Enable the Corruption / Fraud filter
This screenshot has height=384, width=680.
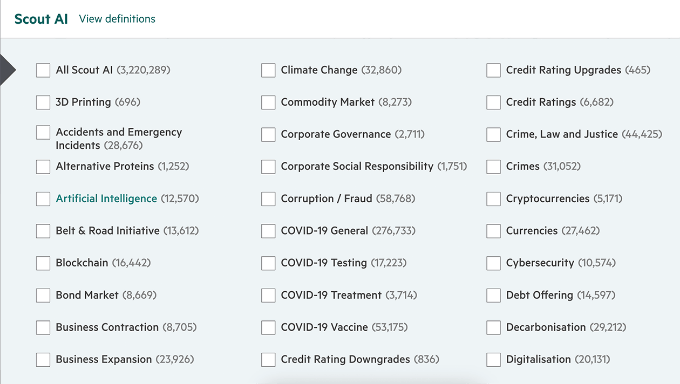268,199
